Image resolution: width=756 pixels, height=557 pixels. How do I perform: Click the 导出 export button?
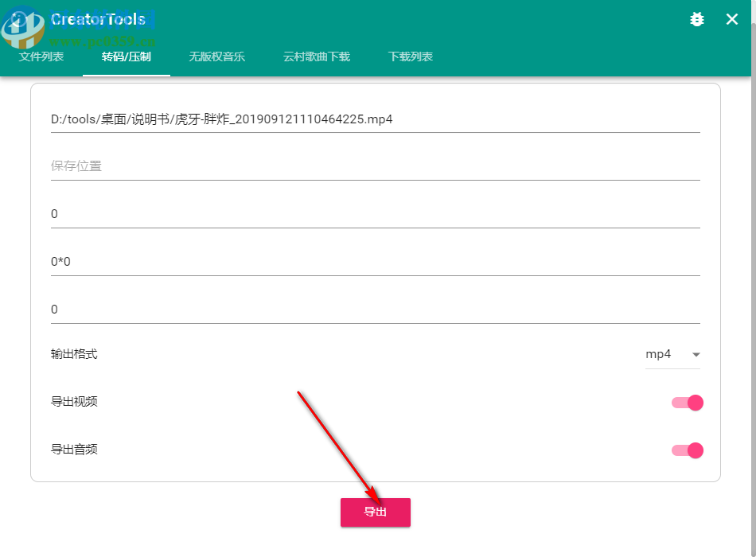[x=375, y=512]
